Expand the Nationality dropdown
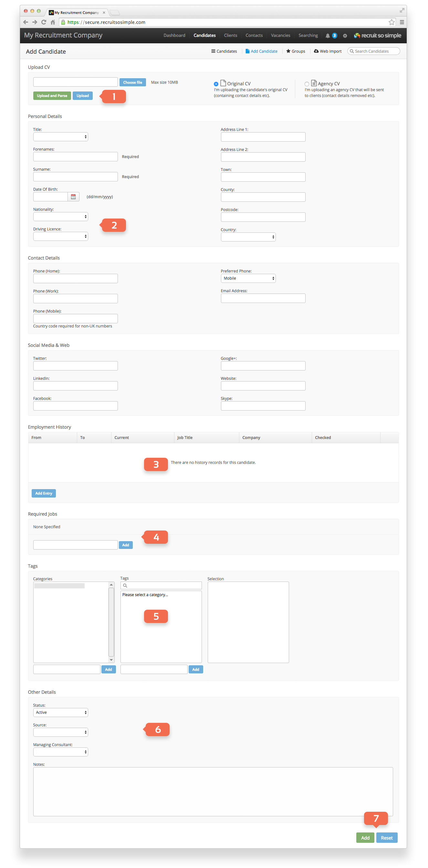The height and width of the screenshot is (868, 428). (61, 217)
